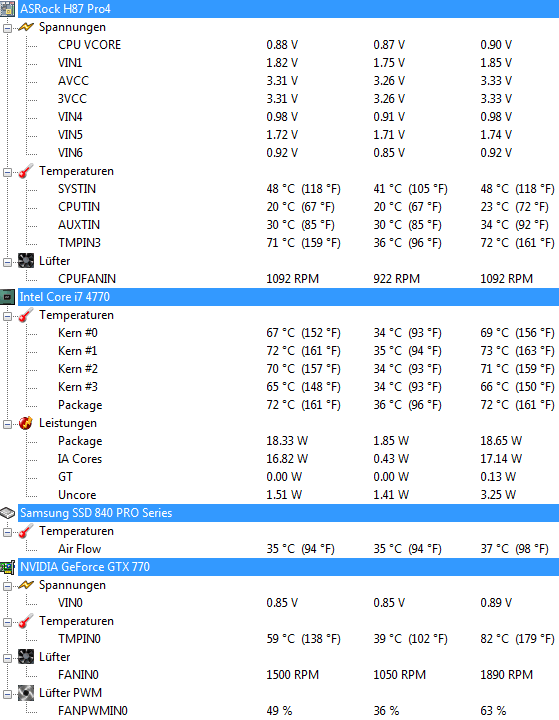Select the CPUTIN temperature row label
Screen dimensions: 559x720
(x=79, y=207)
